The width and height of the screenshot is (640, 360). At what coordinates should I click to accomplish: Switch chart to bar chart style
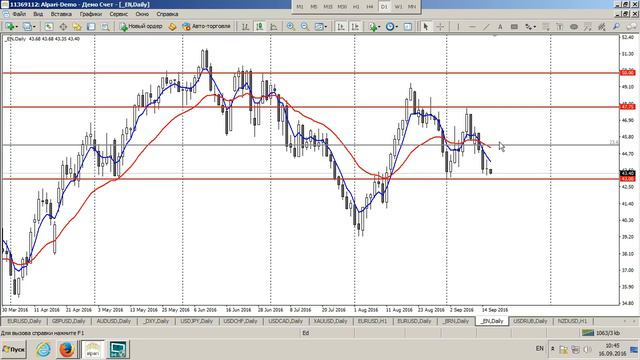coord(245,27)
